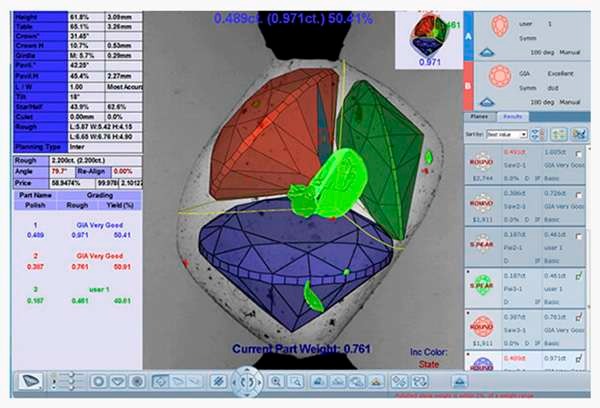
Task: Click the Height 61.8% value cell
Action: [86, 17]
